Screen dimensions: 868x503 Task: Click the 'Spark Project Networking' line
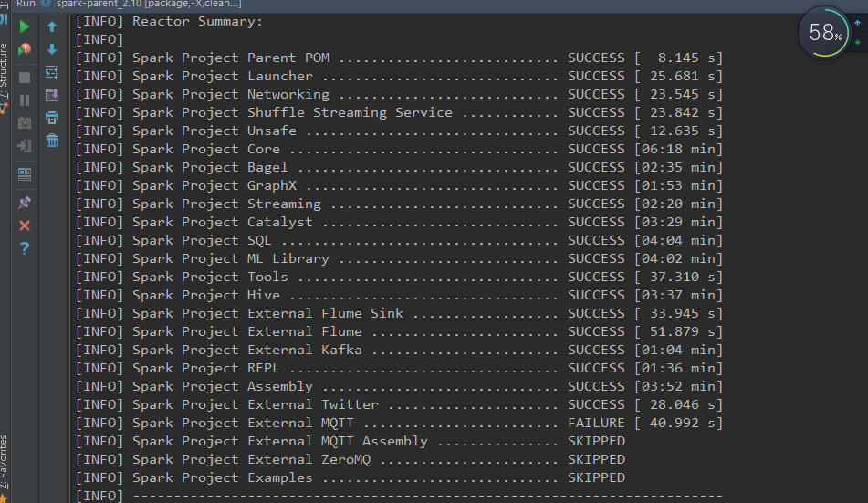(399, 95)
